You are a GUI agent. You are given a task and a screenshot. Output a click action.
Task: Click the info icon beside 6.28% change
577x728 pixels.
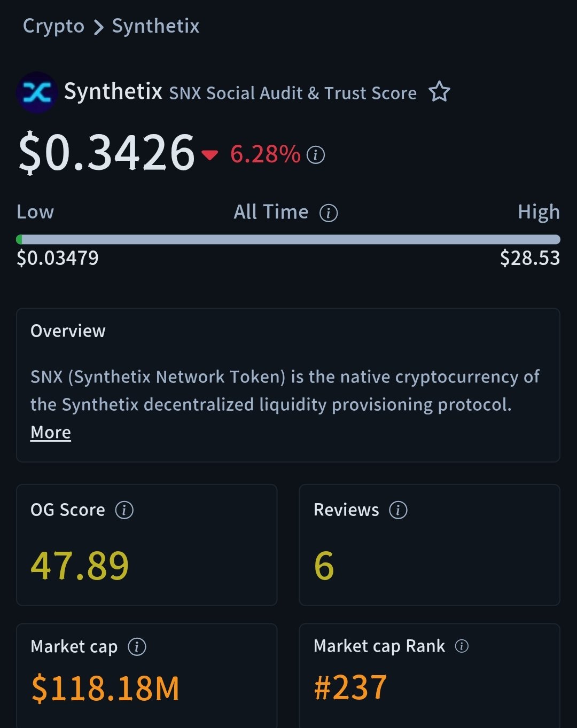coord(316,155)
